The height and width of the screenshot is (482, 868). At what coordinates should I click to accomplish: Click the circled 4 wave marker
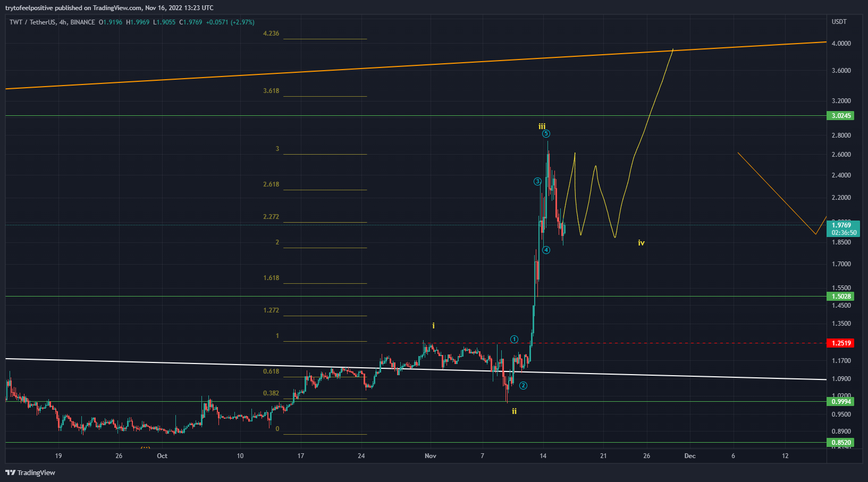[x=546, y=250]
